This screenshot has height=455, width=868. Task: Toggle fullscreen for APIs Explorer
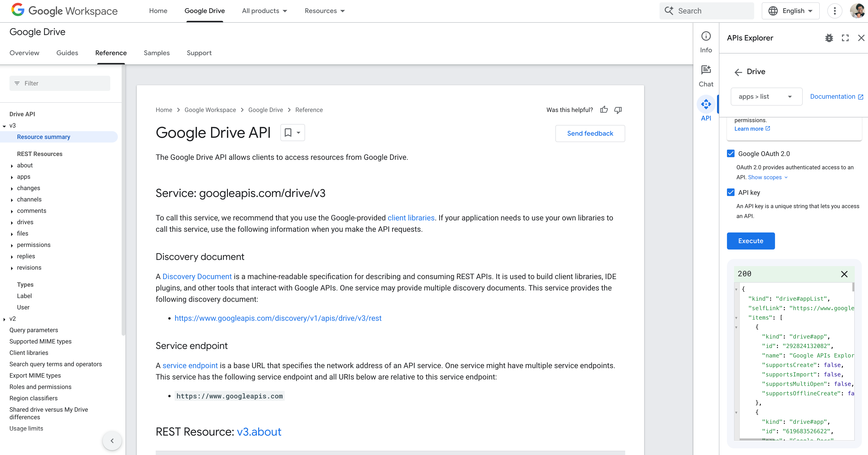coord(845,38)
